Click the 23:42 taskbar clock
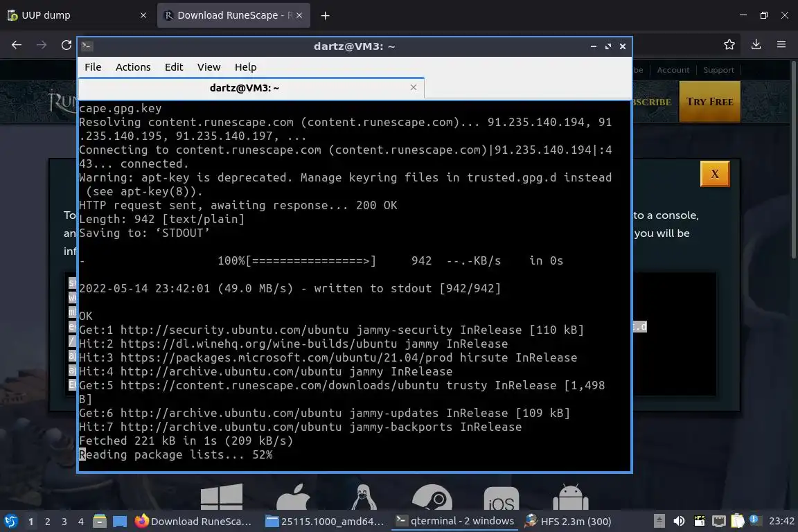Image resolution: width=798 pixels, height=532 pixels. tap(781, 521)
